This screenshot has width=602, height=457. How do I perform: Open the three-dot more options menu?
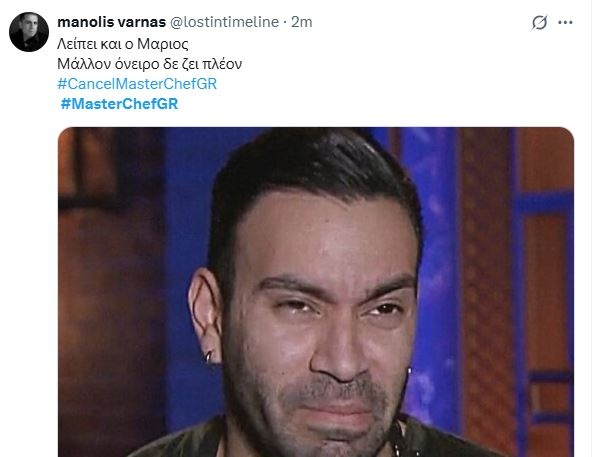[x=565, y=23]
